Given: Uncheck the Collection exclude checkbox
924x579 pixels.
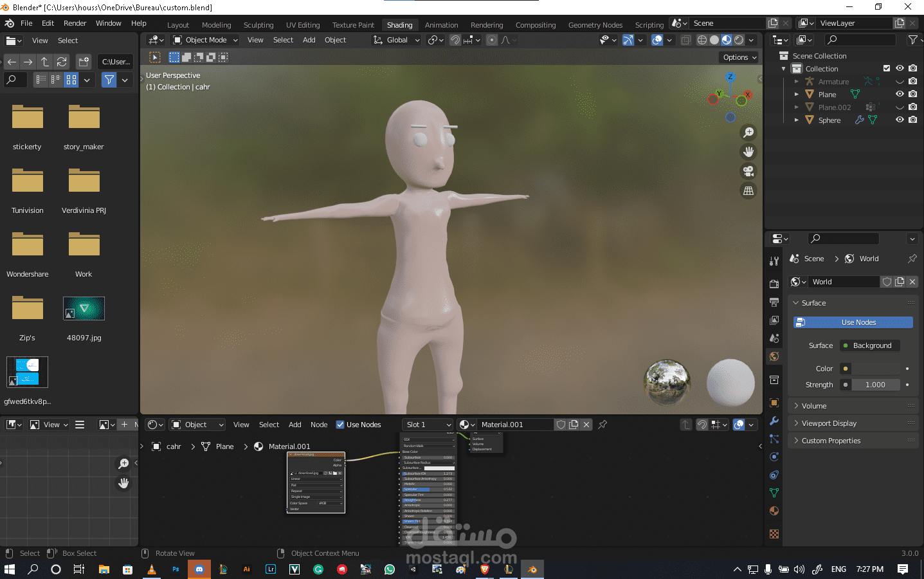Looking at the screenshot, I should [887, 69].
